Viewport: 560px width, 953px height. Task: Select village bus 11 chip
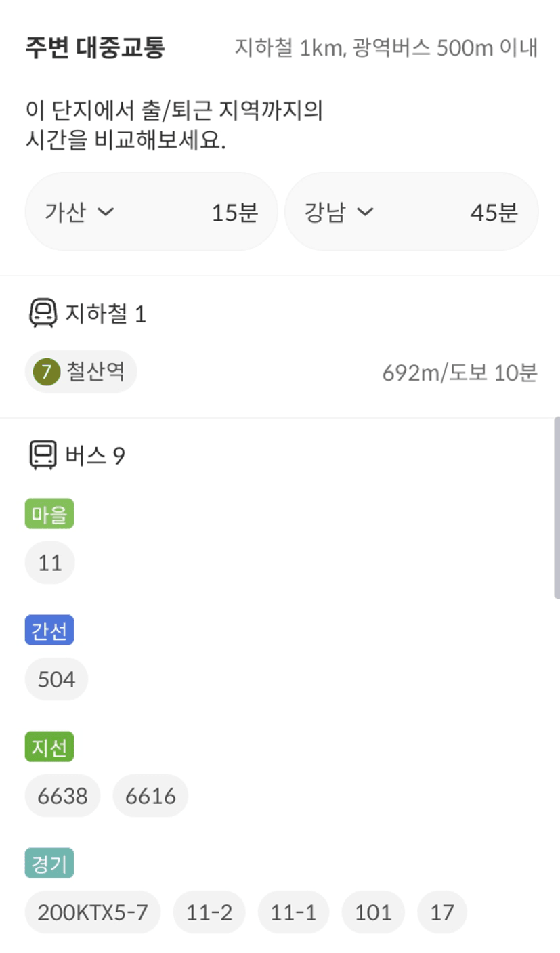(x=49, y=563)
